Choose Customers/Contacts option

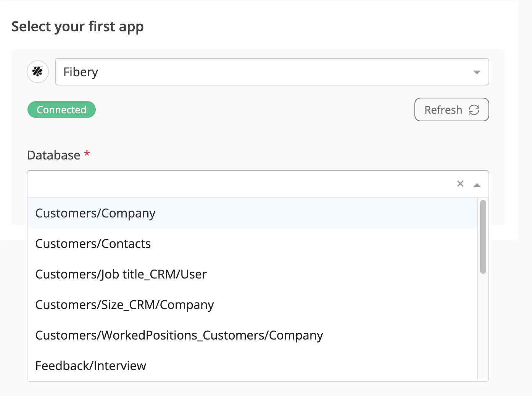(x=252, y=243)
